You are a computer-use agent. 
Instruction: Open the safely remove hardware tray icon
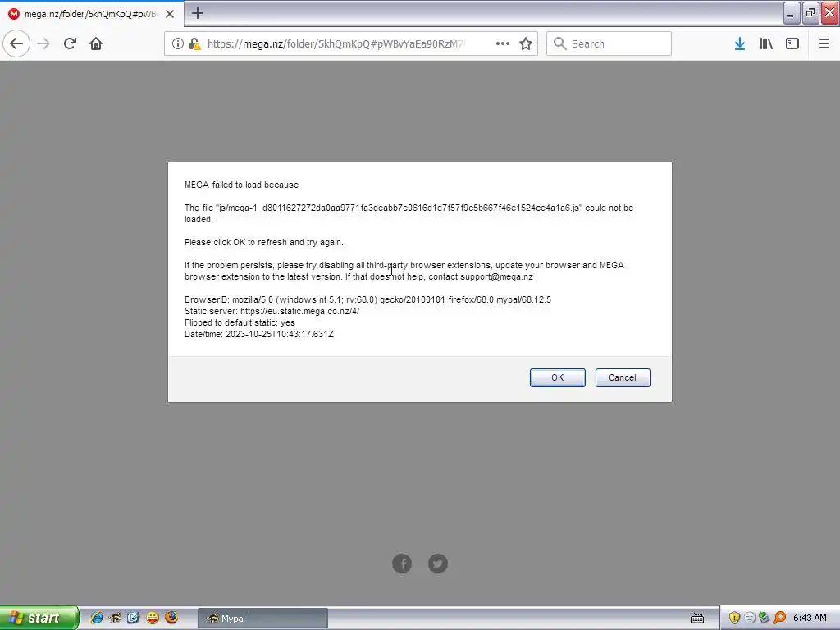click(765, 618)
